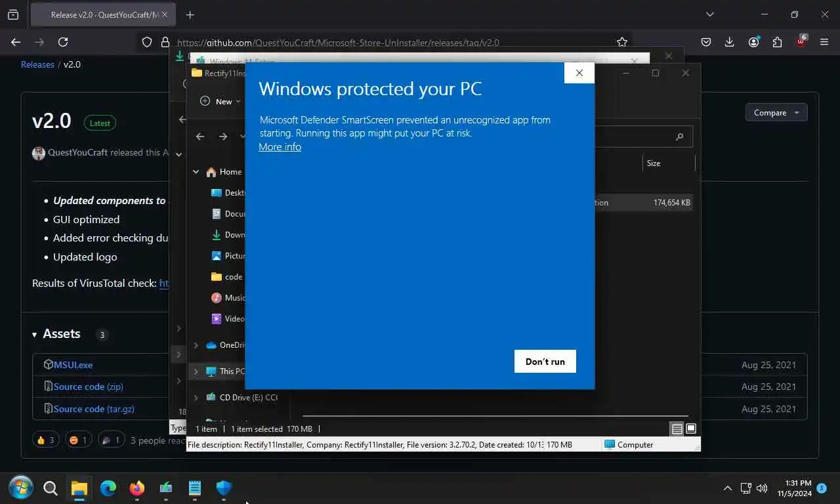Go forward in File Explorer navigation

[223, 136]
